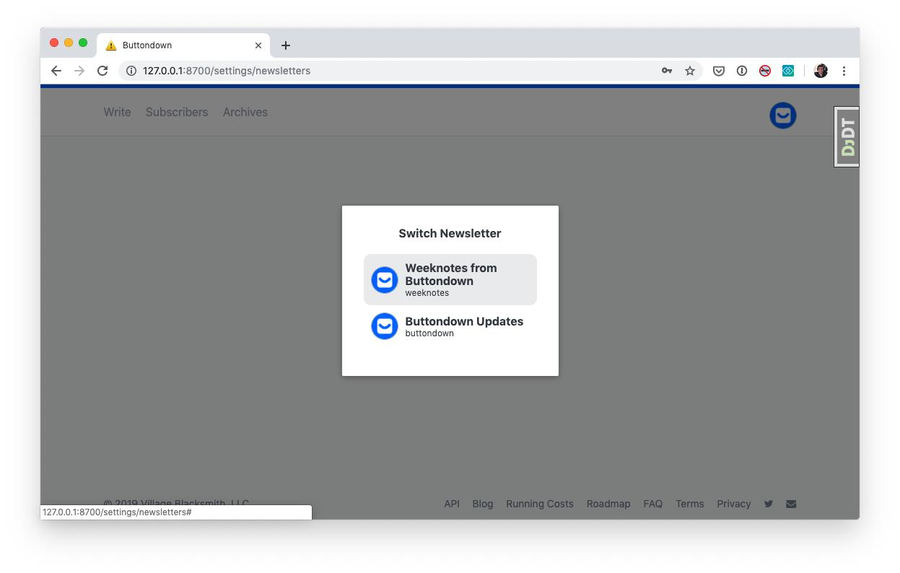Reload the page with the refresh icon
This screenshot has height=573, width=900.
[103, 71]
